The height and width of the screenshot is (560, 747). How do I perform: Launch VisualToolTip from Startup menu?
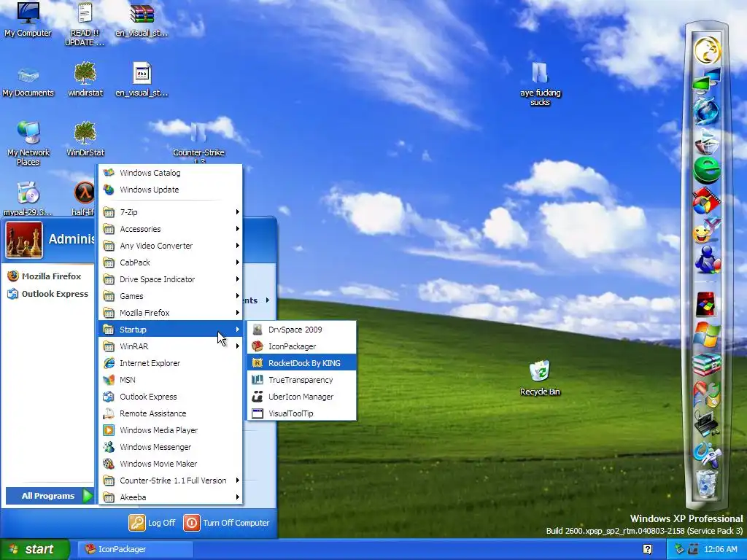click(301, 413)
